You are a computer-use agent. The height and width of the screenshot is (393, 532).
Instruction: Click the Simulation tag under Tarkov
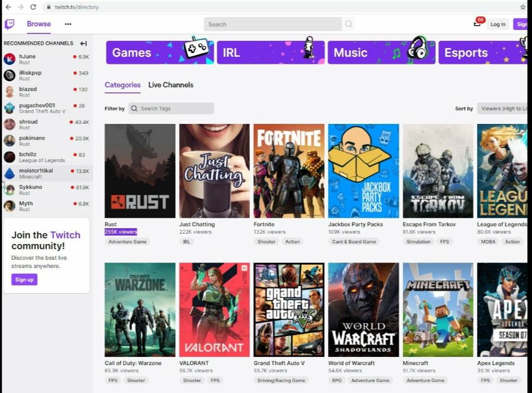tap(419, 242)
